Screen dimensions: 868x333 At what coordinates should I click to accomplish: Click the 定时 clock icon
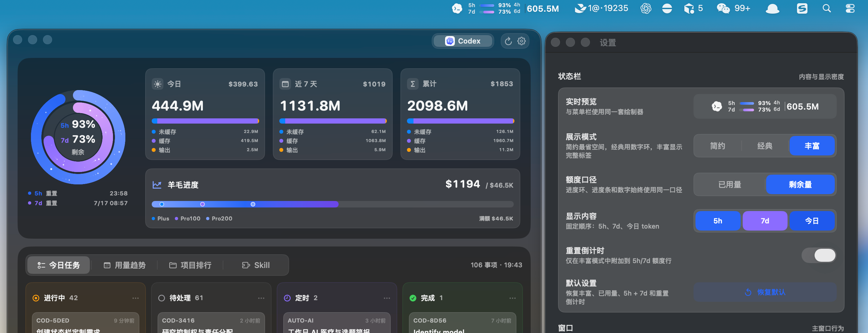pyautogui.click(x=287, y=298)
